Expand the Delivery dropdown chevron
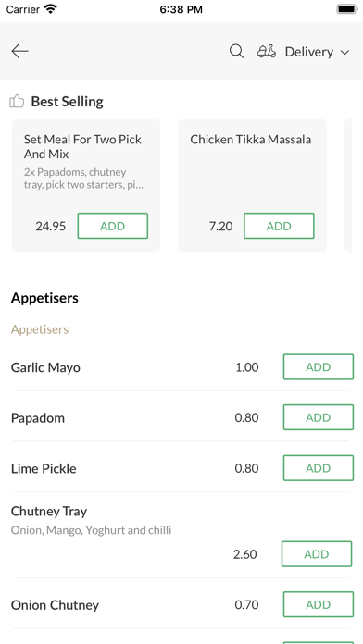The width and height of the screenshot is (363, 644). pyautogui.click(x=344, y=52)
